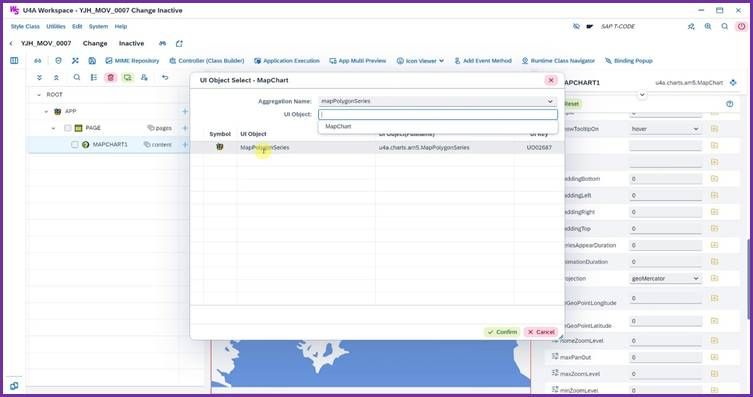Screen dimensions: 753x397
Task: Expand all tree nodes icon
Action: 39,77
